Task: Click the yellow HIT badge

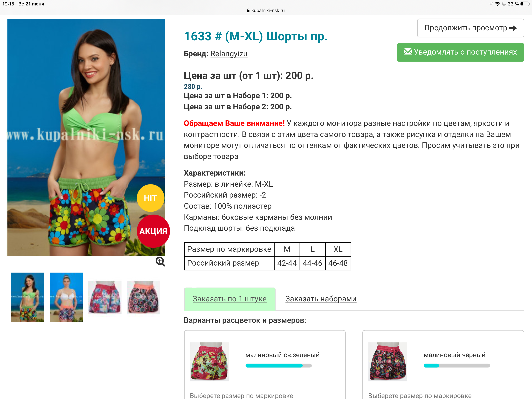Action: click(x=151, y=198)
